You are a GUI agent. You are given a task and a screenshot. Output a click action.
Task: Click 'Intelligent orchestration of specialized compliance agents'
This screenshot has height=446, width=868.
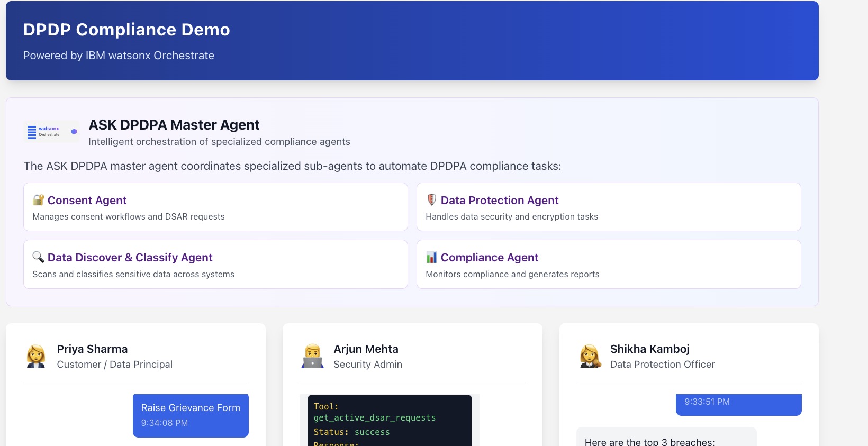pos(219,142)
